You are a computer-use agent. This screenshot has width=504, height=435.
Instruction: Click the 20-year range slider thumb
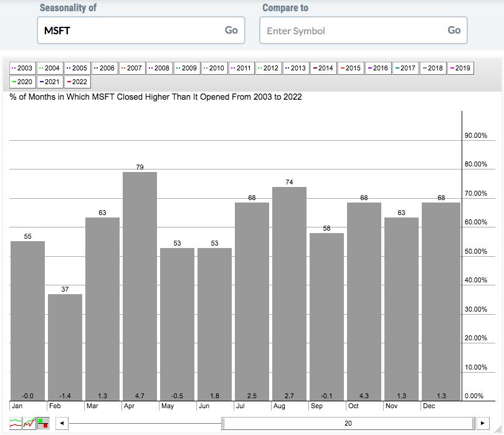(348, 423)
